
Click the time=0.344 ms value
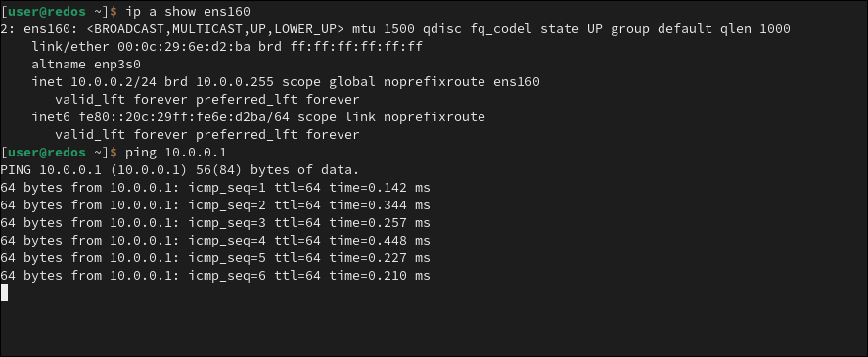click(x=380, y=205)
